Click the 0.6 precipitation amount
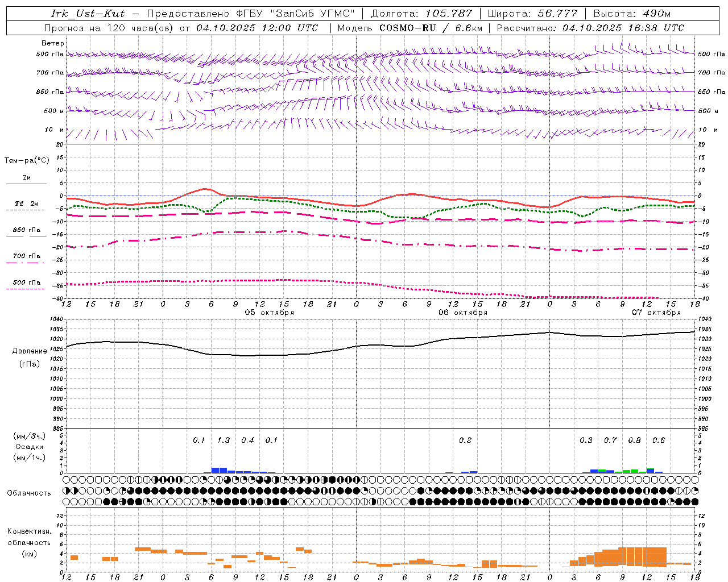 pyautogui.click(x=659, y=440)
